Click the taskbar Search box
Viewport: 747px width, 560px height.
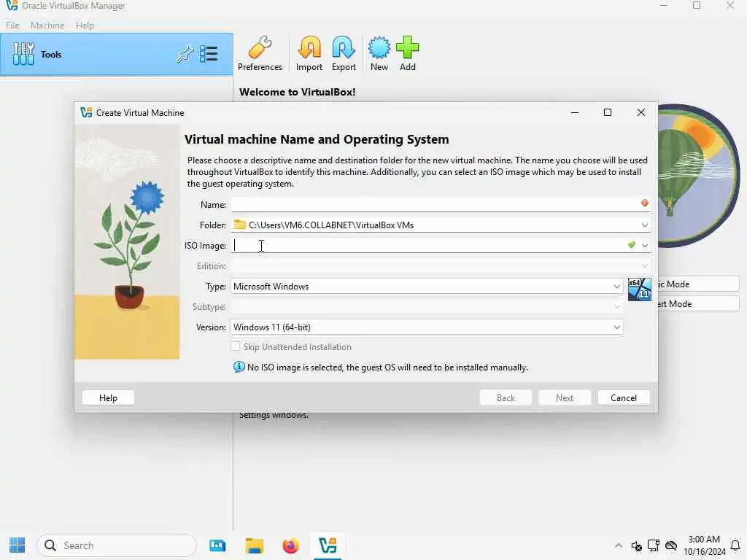point(117,545)
